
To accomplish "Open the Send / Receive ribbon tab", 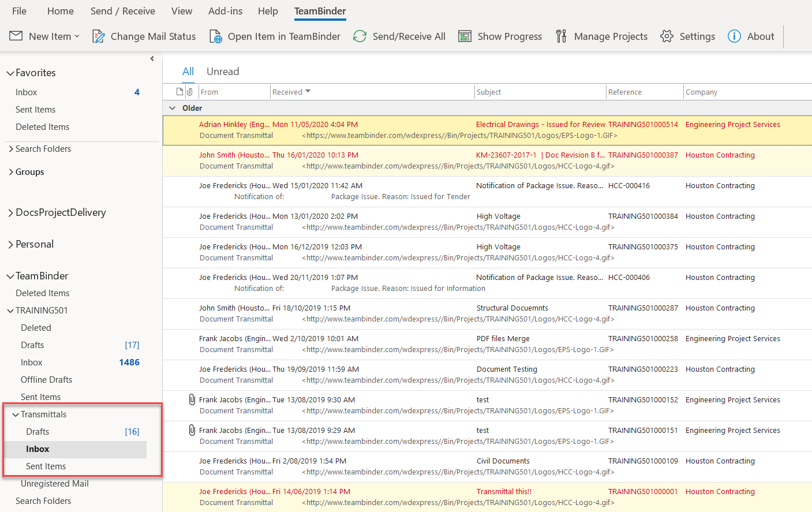I will pos(122,11).
